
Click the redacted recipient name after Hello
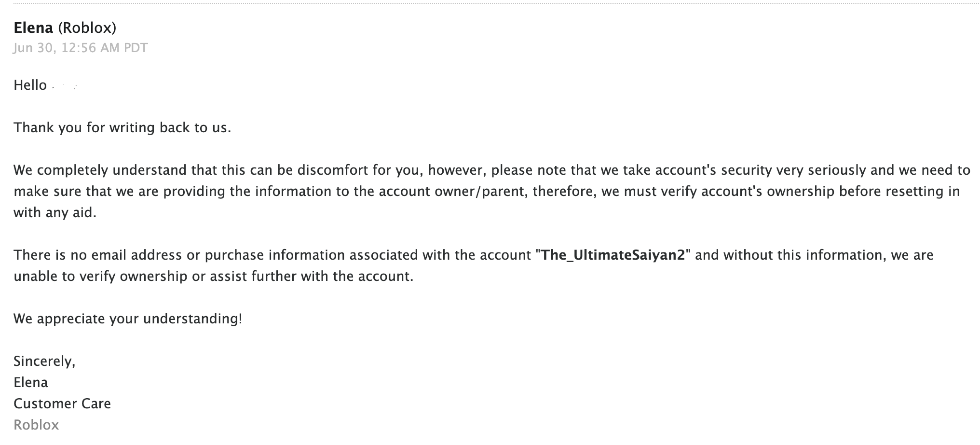point(65,86)
